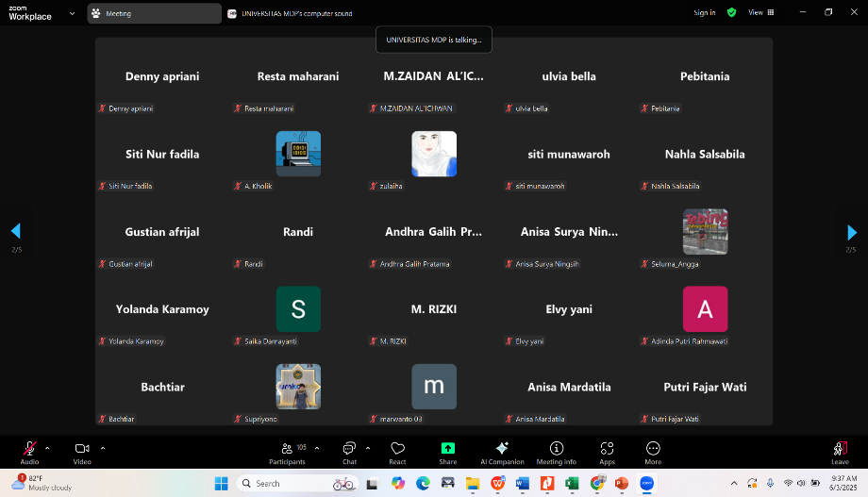
Task: Click Saika Damayanti's green S avatar
Action: [298, 308]
